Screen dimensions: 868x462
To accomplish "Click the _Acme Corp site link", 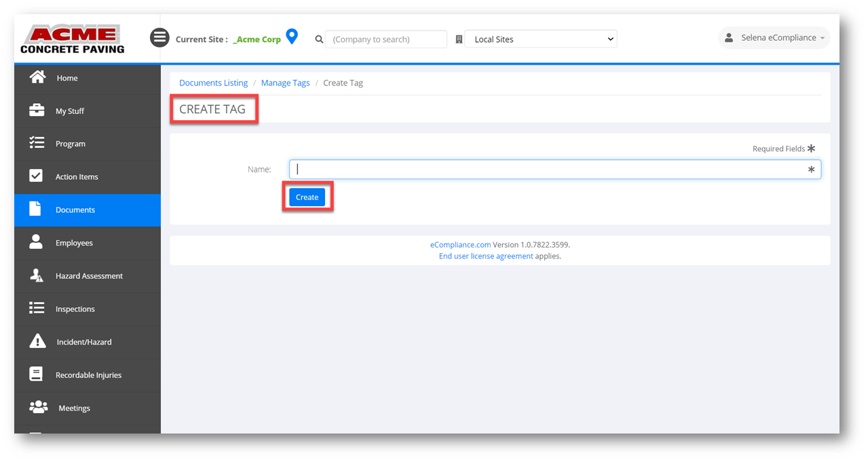I will [257, 39].
